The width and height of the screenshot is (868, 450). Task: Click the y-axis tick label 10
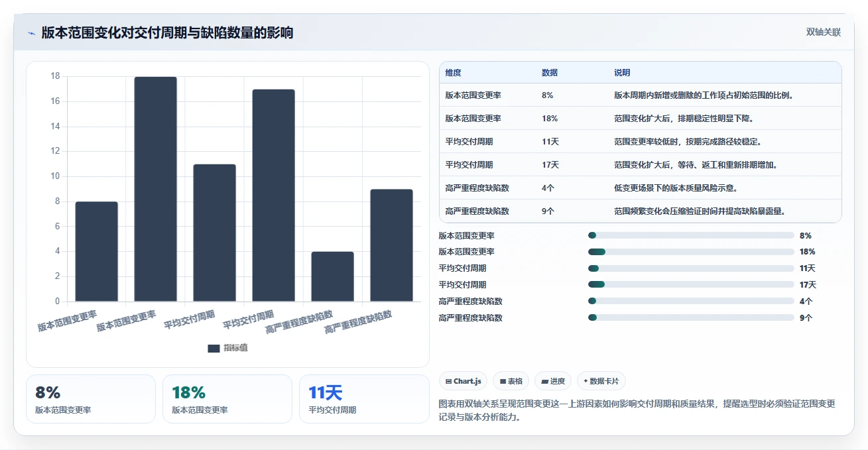[x=55, y=176]
